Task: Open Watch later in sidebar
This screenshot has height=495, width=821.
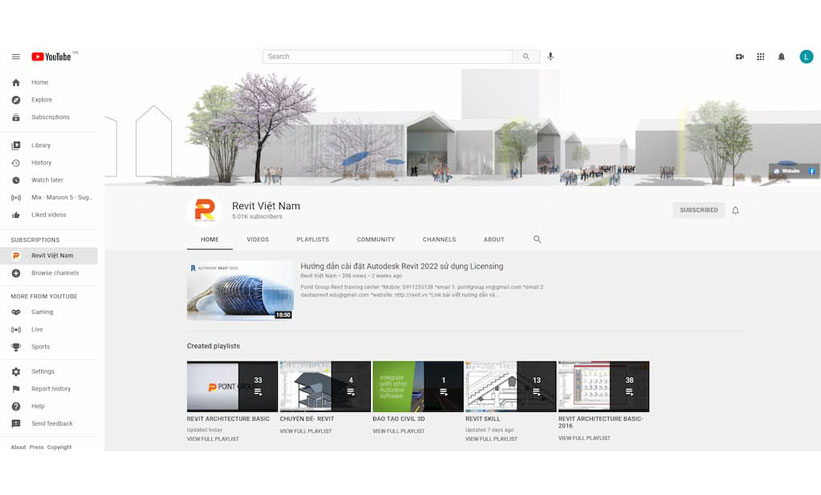Action: point(47,180)
